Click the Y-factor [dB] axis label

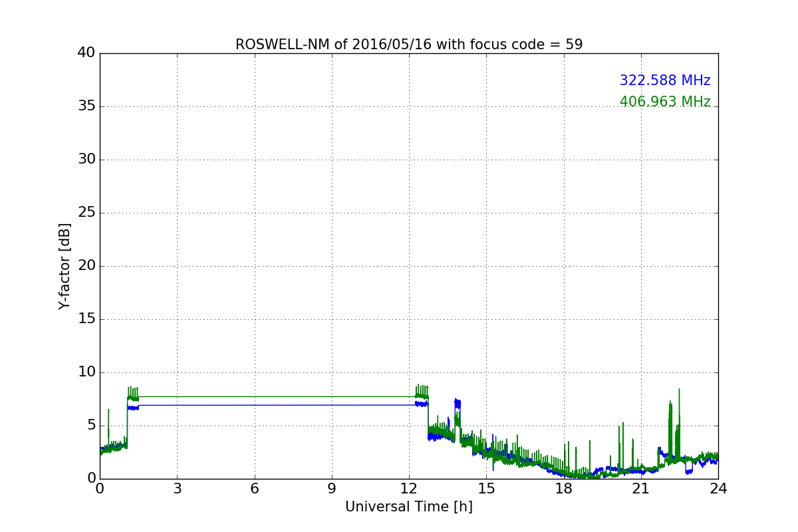(x=65, y=266)
